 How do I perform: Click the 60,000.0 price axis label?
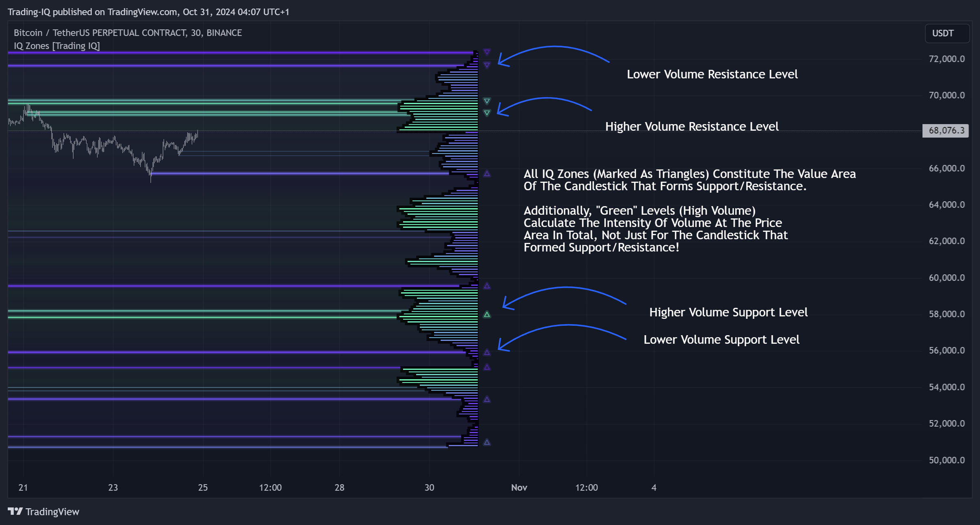click(x=947, y=278)
